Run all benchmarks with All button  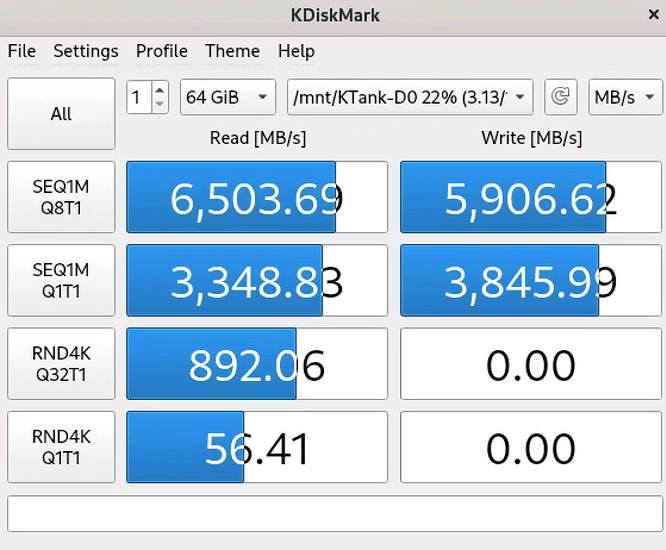click(x=61, y=114)
